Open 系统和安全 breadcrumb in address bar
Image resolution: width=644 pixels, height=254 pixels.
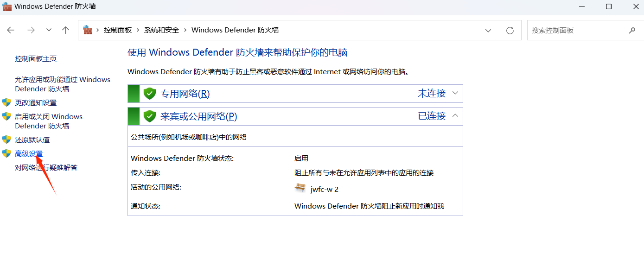click(x=161, y=30)
